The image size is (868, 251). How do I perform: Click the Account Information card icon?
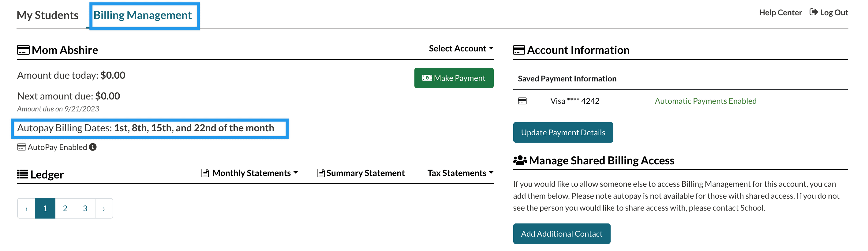tap(518, 50)
